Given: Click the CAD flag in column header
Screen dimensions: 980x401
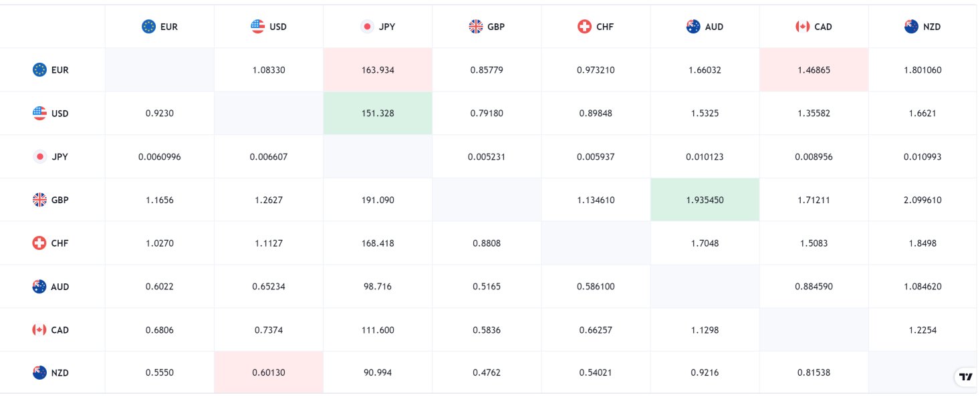Looking at the screenshot, I should pyautogui.click(x=802, y=27).
